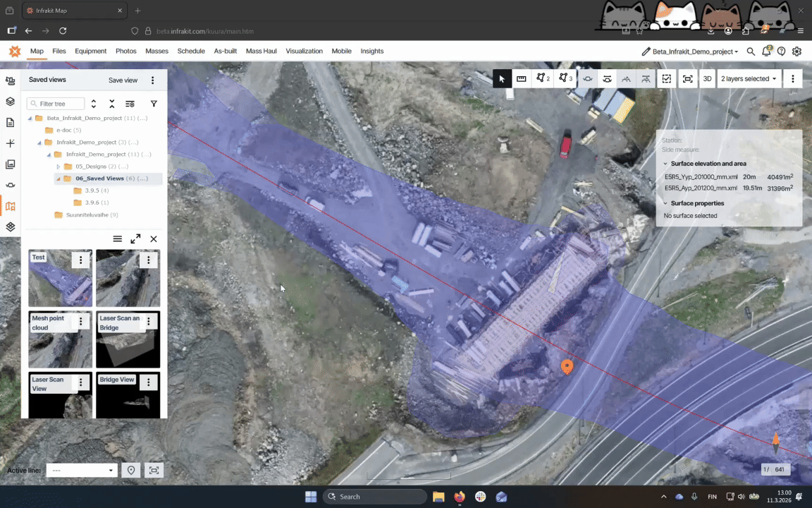The height and width of the screenshot is (508, 812).
Task: Open the Mass Haul menu tab
Action: 261,51
